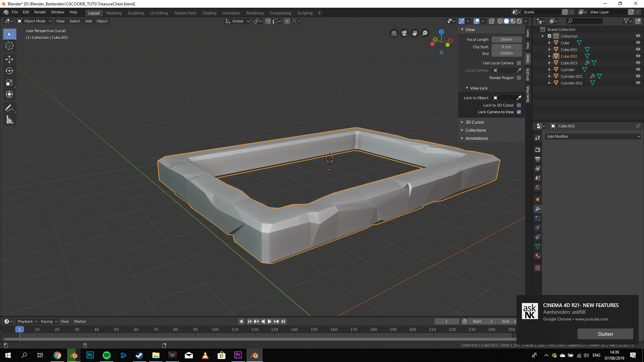Image resolution: width=644 pixels, height=362 pixels.
Task: Select the Rotate tool
Action: point(9,71)
